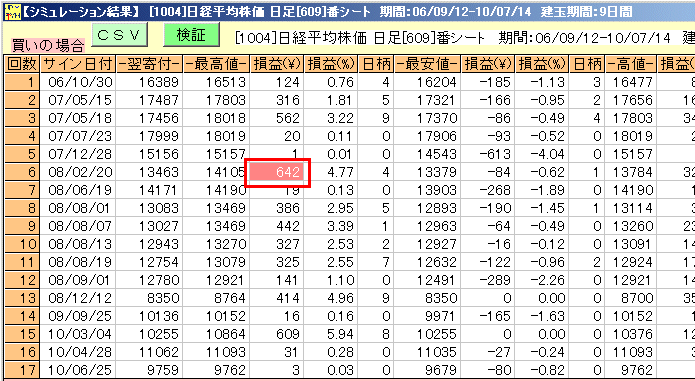Click cell with highest price 18019
Image resolution: width=695 pixels, height=381 pixels.
click(x=216, y=136)
